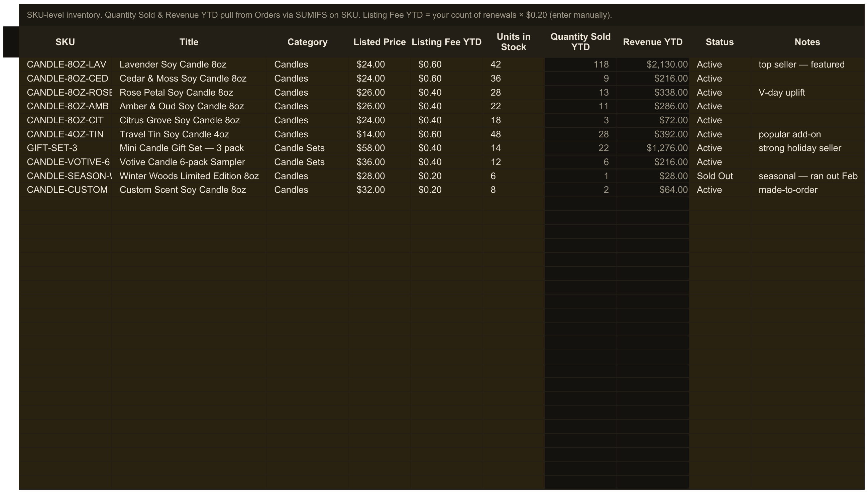
Task: Select the $58.00 listed price cell
Action: [x=379, y=148]
